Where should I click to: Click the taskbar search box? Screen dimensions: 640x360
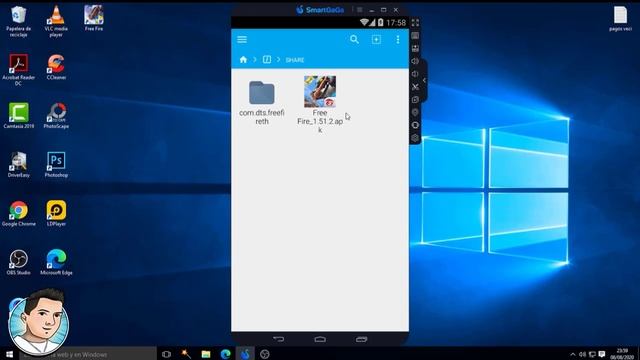pyautogui.click(x=88, y=354)
